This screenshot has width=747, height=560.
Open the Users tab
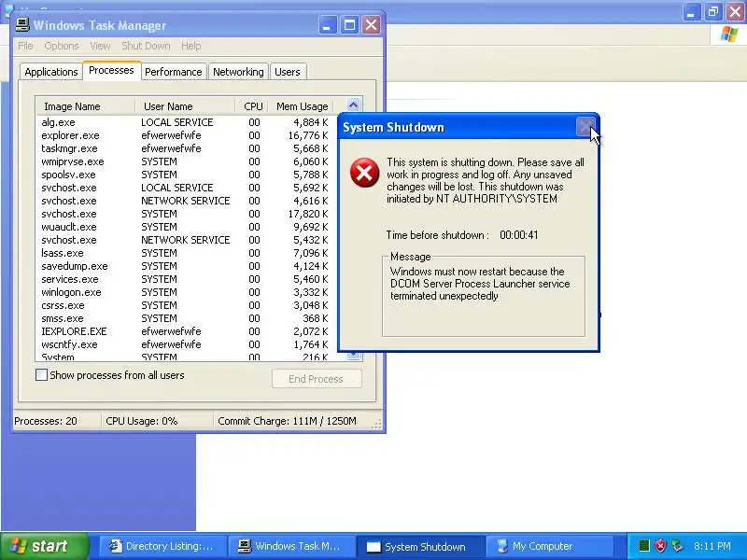[x=288, y=72]
